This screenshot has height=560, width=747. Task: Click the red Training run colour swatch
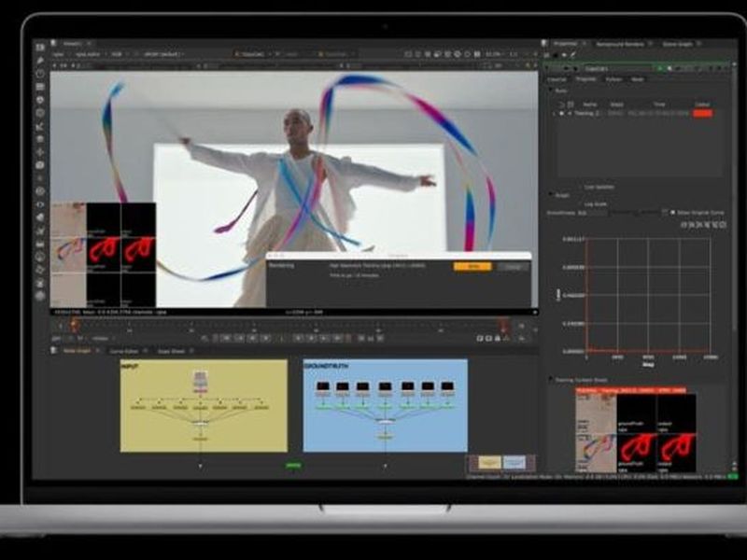tap(701, 113)
